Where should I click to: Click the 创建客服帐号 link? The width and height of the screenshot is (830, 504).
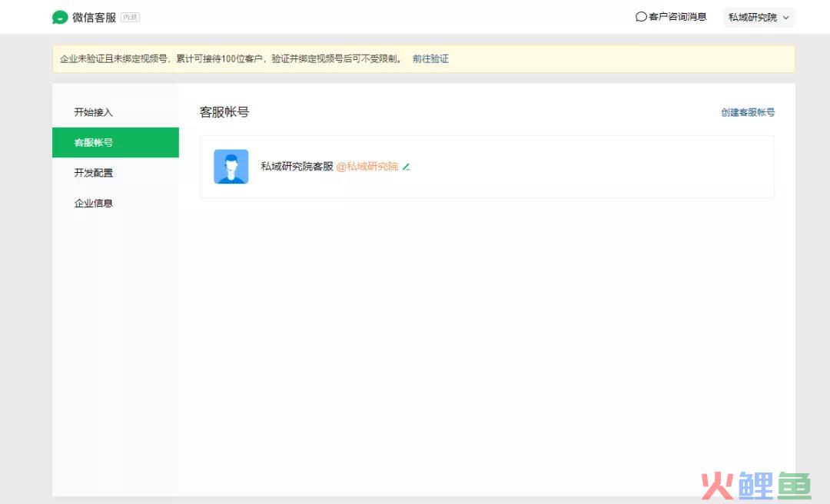point(748,112)
